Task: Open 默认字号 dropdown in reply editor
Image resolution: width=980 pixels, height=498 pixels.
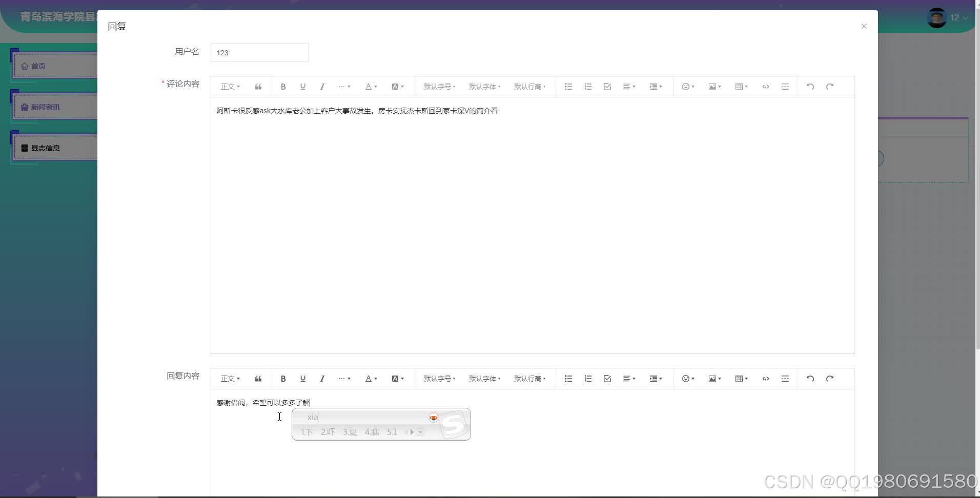Action: coord(439,379)
